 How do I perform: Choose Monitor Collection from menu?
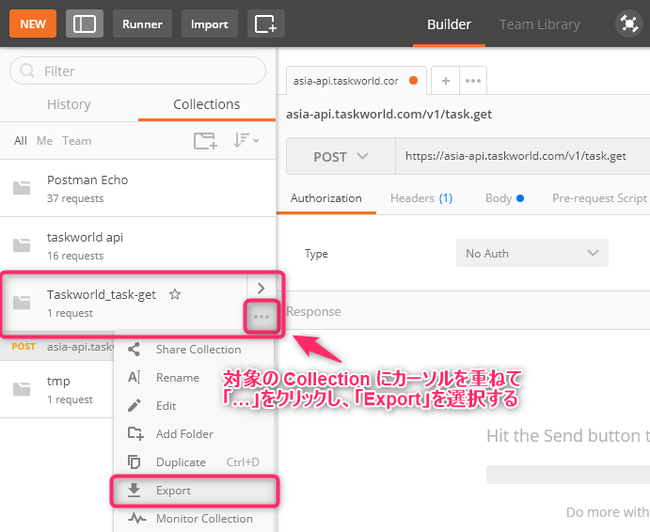click(x=194, y=519)
